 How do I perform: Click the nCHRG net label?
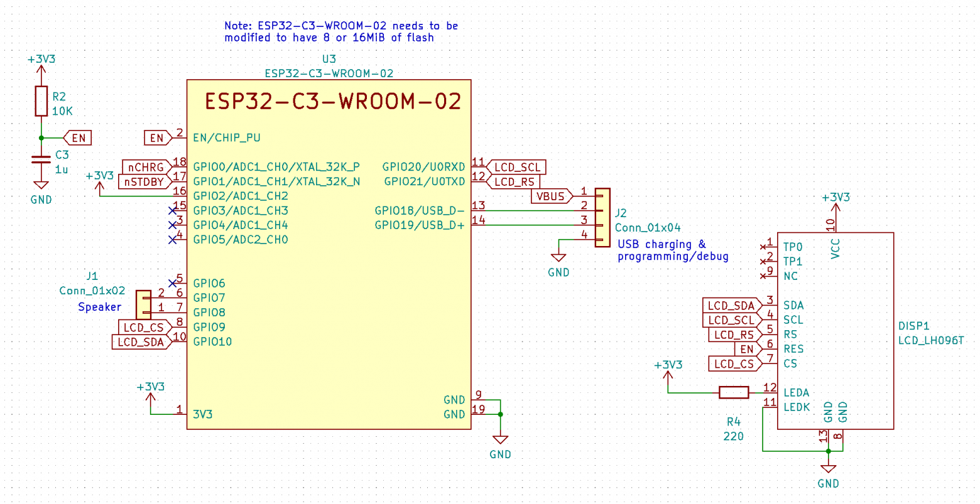pyautogui.click(x=144, y=168)
